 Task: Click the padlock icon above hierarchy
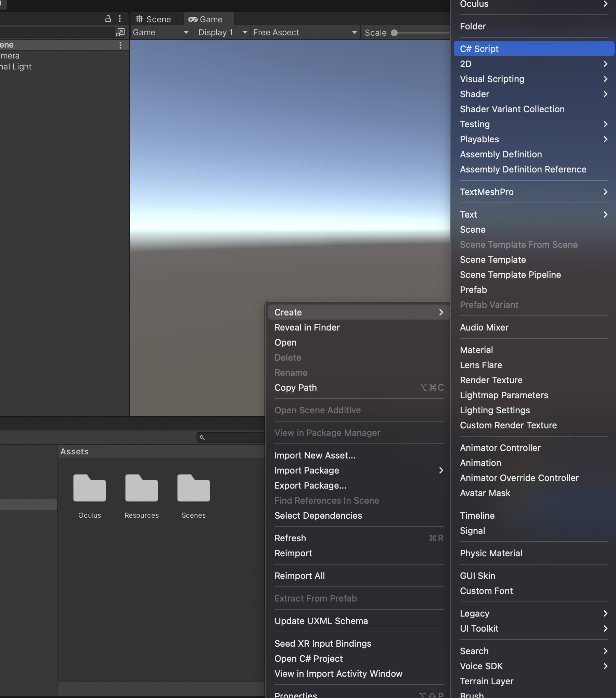tap(108, 18)
